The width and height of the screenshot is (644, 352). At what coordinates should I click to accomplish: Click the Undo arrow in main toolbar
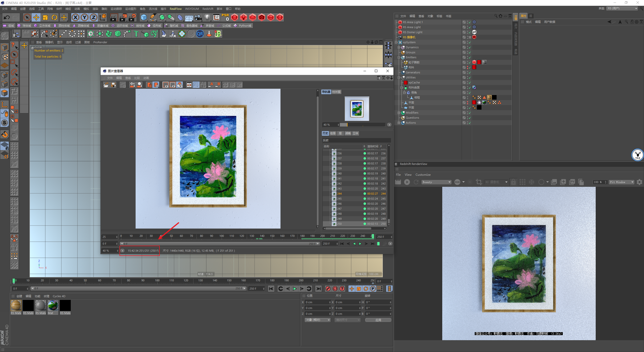pyautogui.click(x=7, y=17)
